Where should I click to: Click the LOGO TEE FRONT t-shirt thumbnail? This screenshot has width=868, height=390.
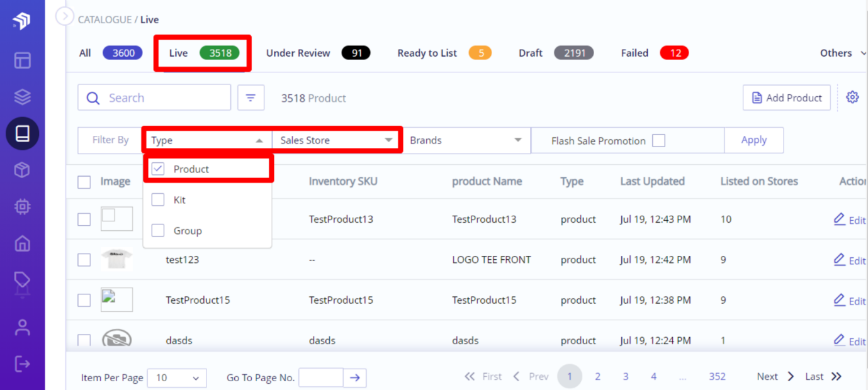tap(116, 259)
